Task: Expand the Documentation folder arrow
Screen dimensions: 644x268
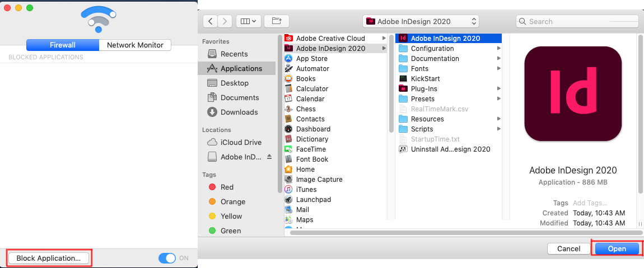Action: (498, 59)
